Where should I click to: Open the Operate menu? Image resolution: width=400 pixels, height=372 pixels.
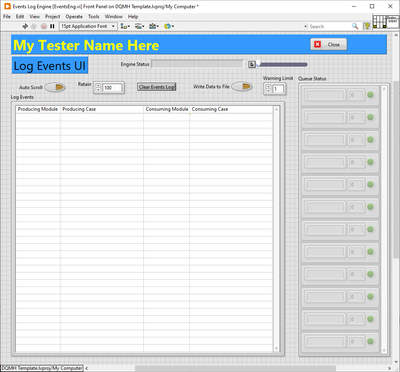[x=74, y=16]
